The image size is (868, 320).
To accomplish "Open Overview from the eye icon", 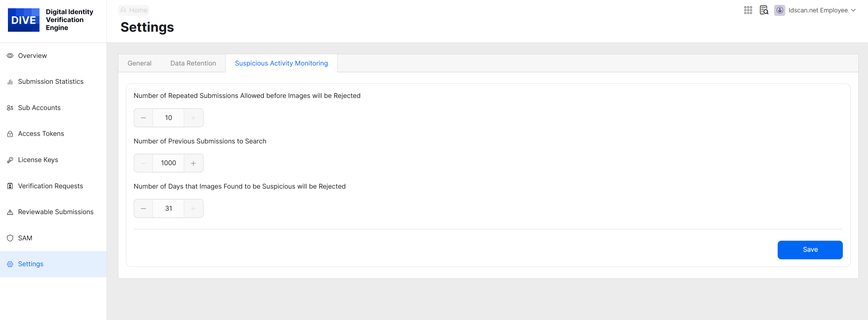I will click(10, 56).
